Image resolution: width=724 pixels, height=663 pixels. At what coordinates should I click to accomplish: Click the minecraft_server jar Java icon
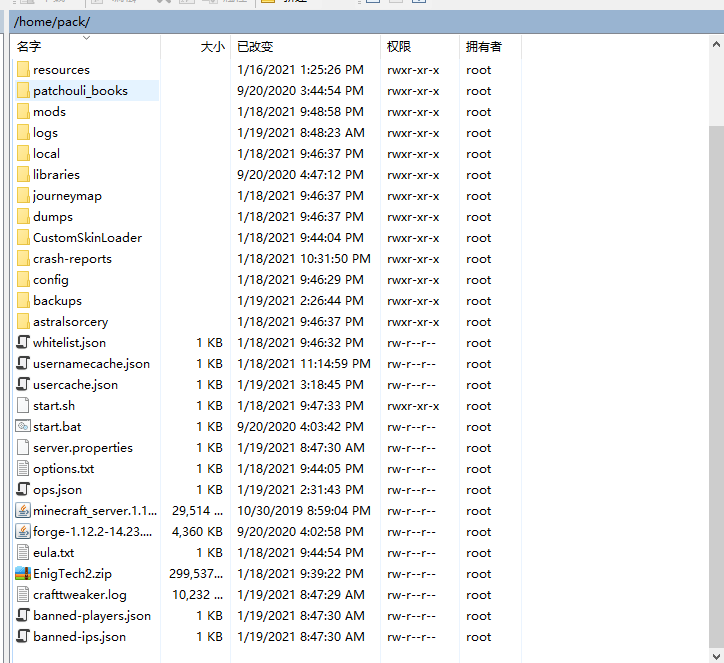click(23, 511)
